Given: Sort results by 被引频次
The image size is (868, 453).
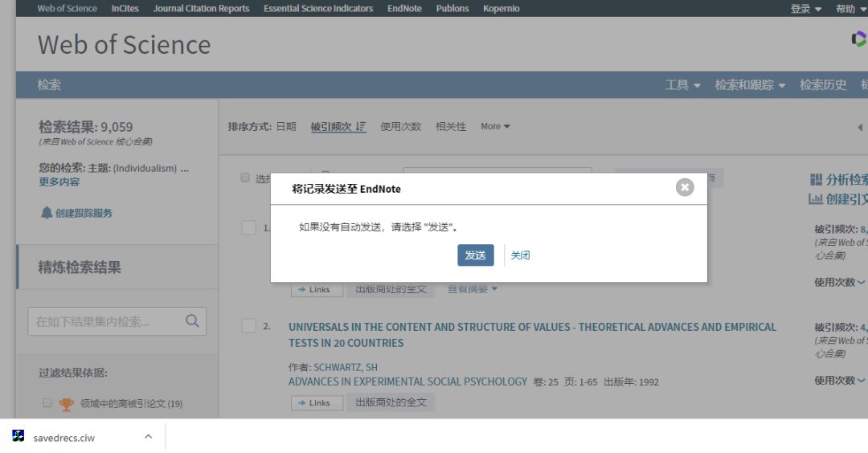Looking at the screenshot, I should click(x=331, y=127).
